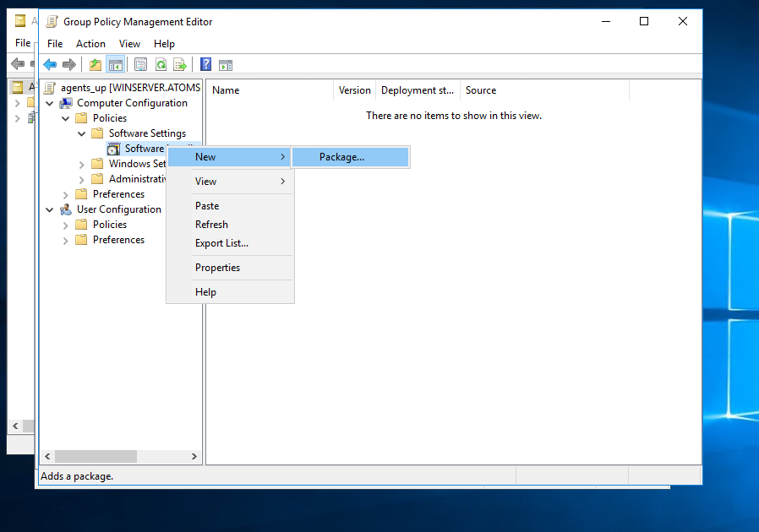Collapse the Software Settings tree node
Screen dimensions: 759x532
coord(82,133)
